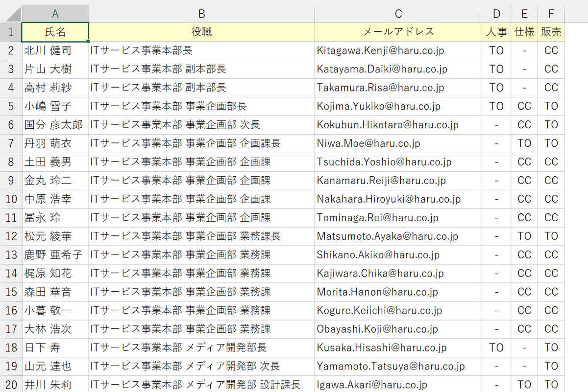Select the cell containing 森田 華音
The width and height of the screenshot is (588, 392).
(55, 292)
